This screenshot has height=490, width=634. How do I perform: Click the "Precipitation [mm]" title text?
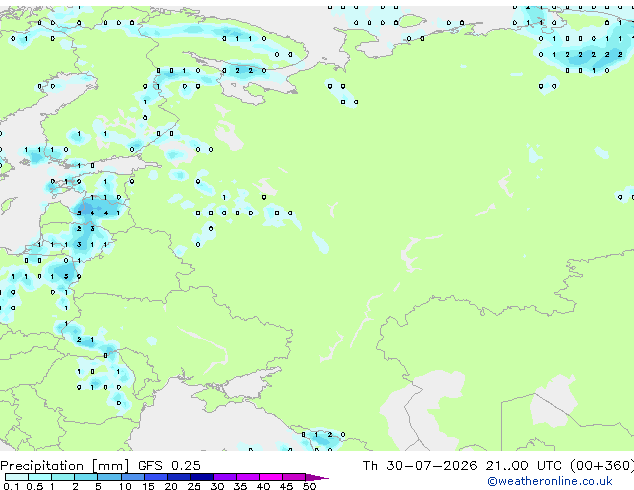(65, 466)
